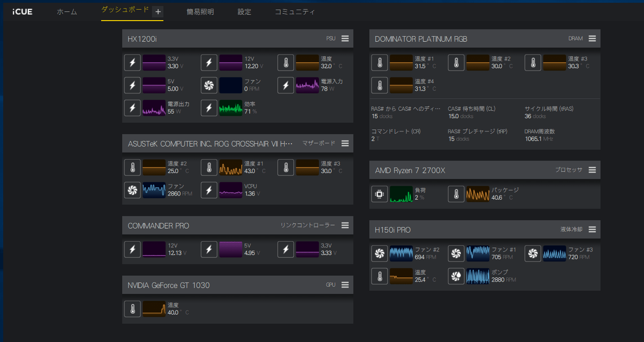Image resolution: width=644 pixels, height=342 pixels.
Task: Click the Ryzen 負荷 green load graph
Action: tap(401, 194)
